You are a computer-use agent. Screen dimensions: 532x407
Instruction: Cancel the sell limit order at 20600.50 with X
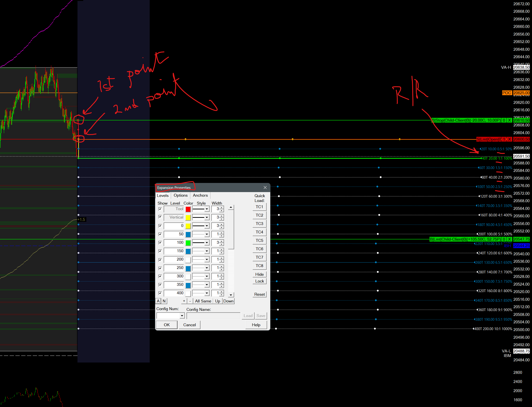coord(510,139)
